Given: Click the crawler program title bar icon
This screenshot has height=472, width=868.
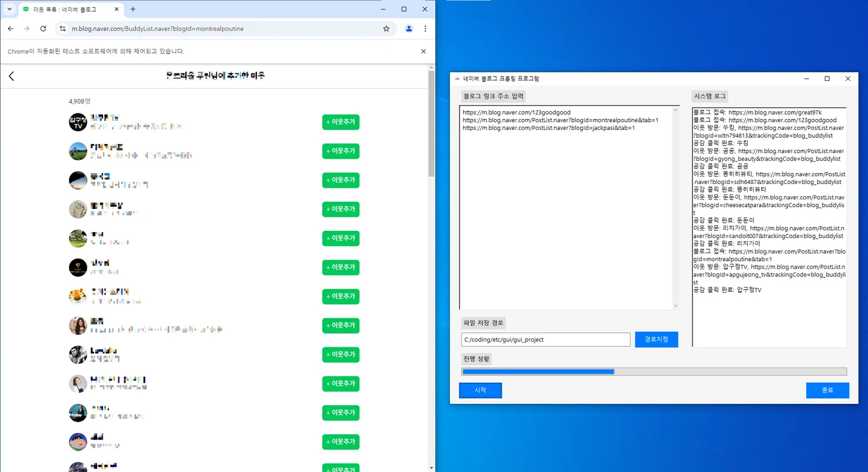Looking at the screenshot, I should (457, 79).
